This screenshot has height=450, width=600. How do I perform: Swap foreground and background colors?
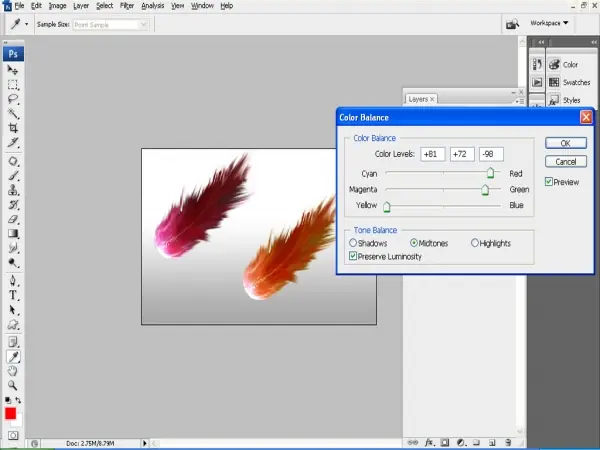pyautogui.click(x=18, y=400)
